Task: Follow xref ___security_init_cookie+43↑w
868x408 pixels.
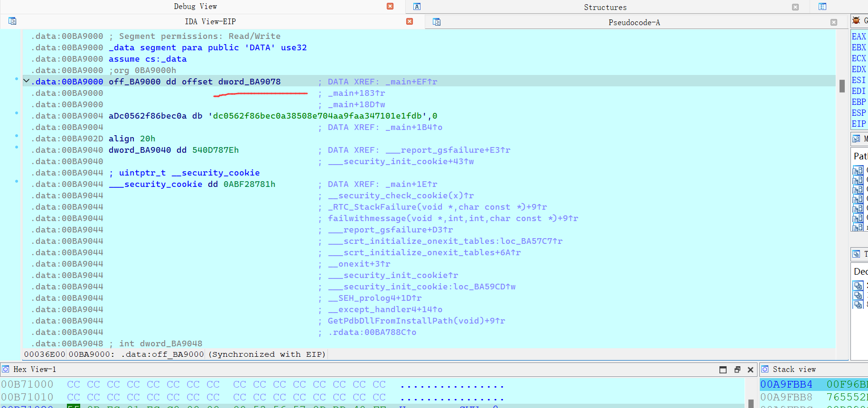Action: pyautogui.click(x=401, y=161)
